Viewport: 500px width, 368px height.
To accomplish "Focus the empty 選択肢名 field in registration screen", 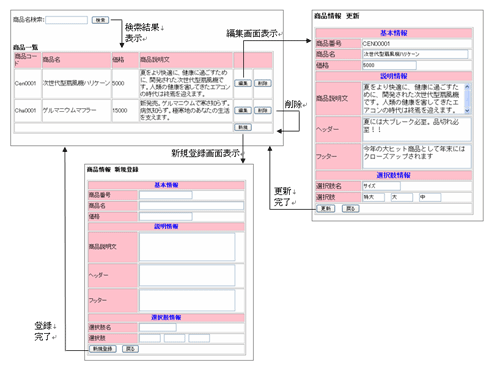I will (x=158, y=327).
